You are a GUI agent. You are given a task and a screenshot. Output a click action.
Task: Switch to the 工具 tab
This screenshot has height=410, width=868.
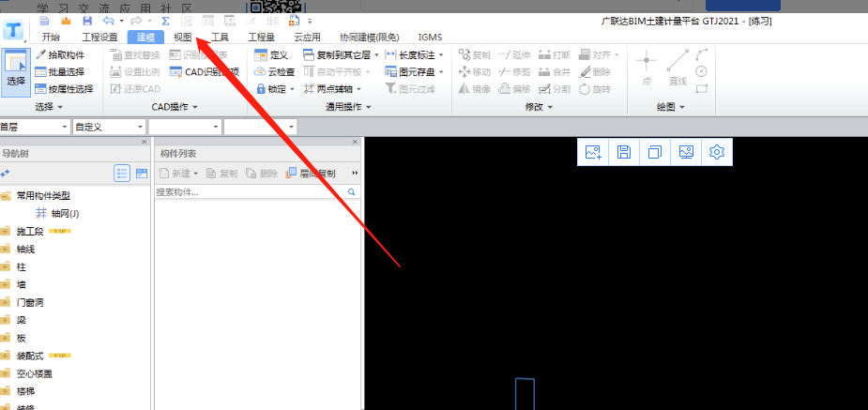click(x=220, y=38)
